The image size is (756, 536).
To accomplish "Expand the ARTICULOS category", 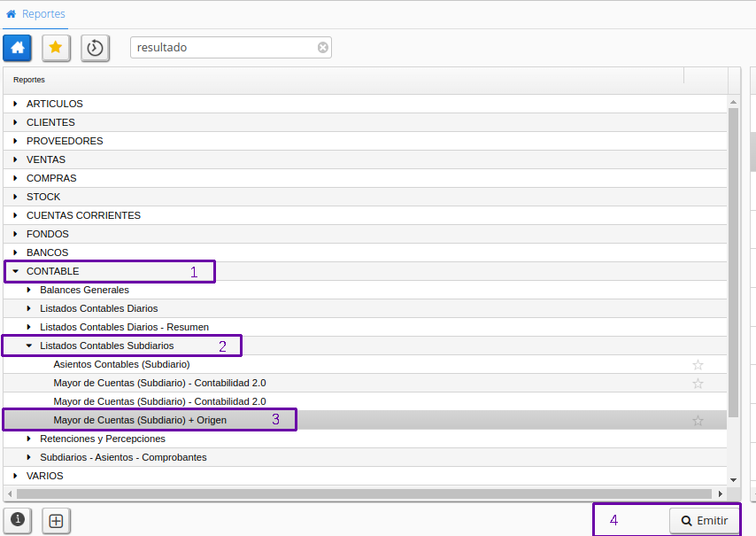I will tap(15, 104).
